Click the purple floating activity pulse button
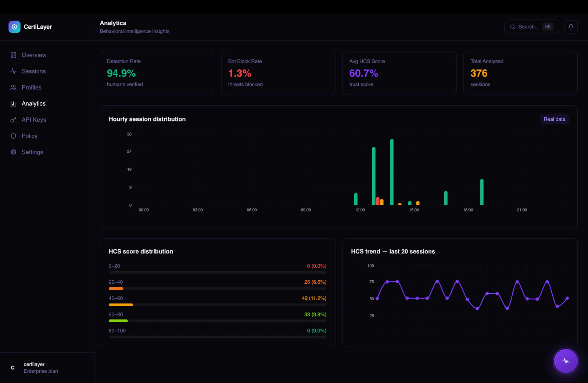588x383 pixels. (x=566, y=361)
